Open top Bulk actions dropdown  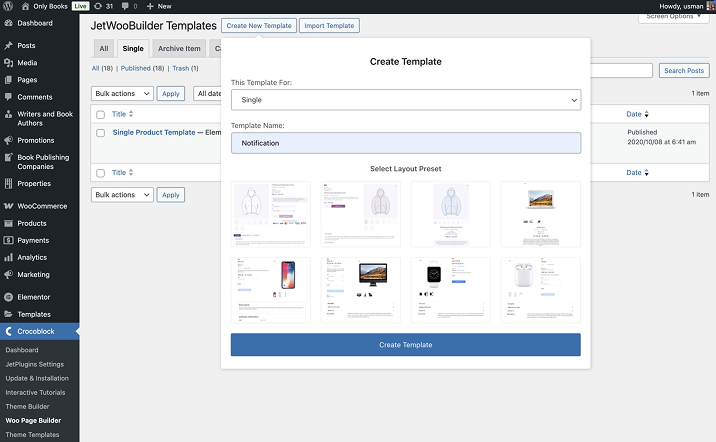point(122,94)
